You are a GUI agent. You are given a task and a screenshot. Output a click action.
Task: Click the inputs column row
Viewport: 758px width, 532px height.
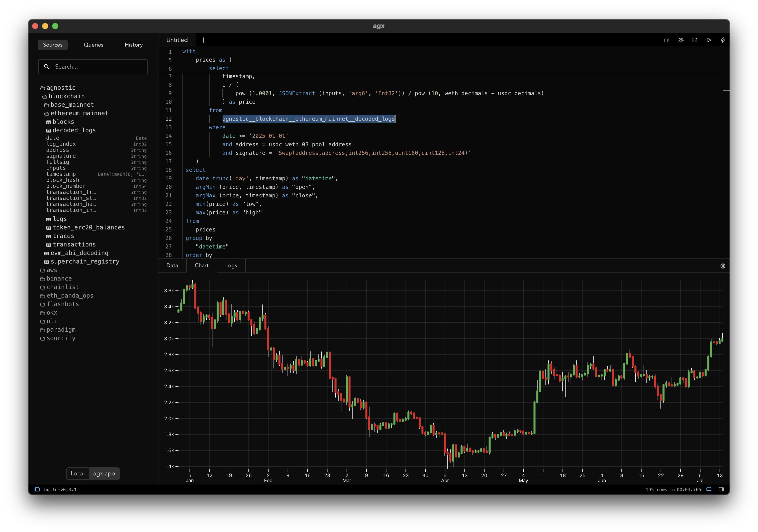[97, 168]
